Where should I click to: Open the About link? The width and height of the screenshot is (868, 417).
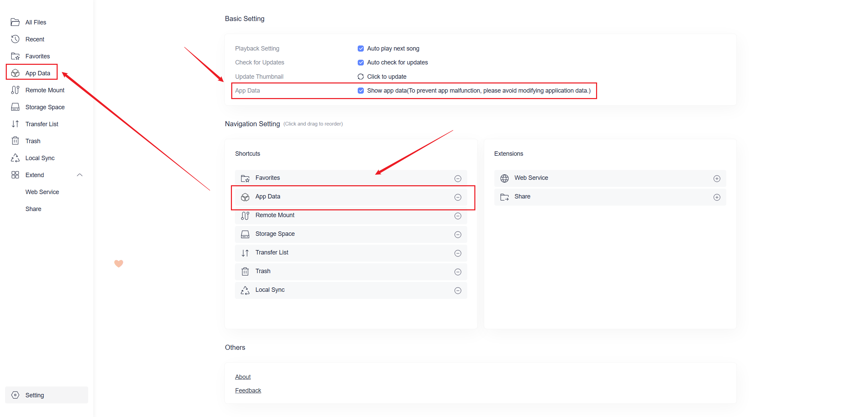pos(243,377)
